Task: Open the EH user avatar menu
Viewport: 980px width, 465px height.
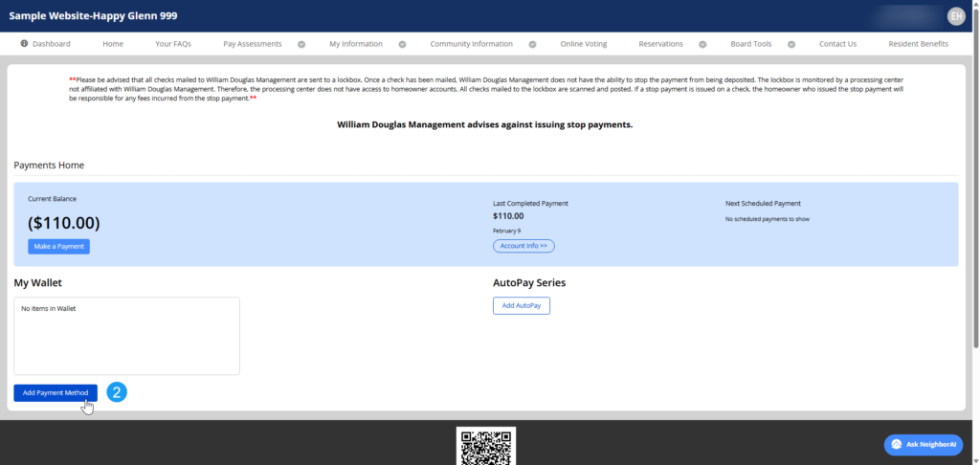Action: (955, 16)
